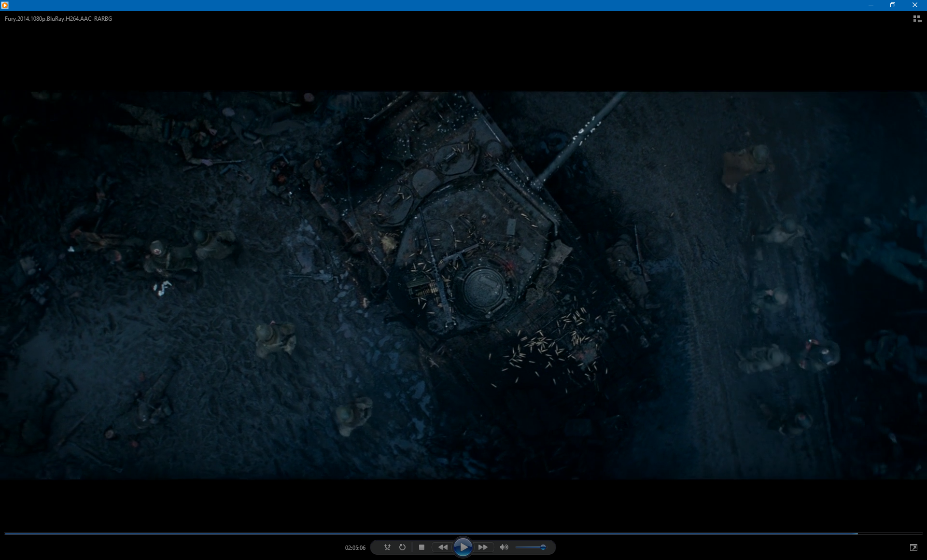Viewport: 927px width, 560px height.
Task: Enter full screen view mode
Action: 913,547
